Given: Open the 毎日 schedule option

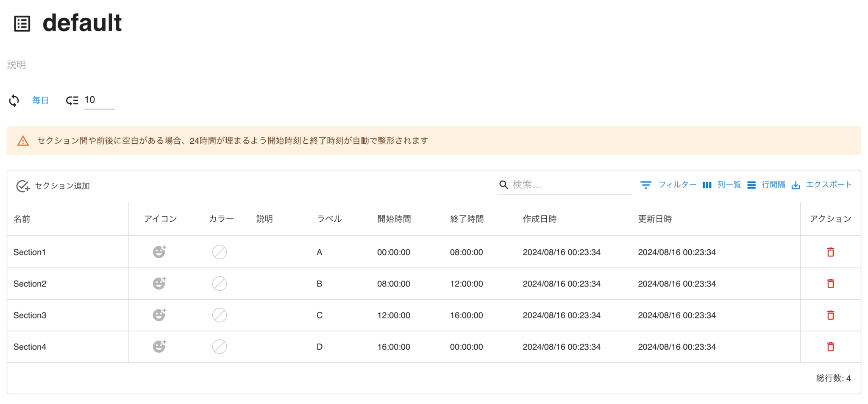Looking at the screenshot, I should [x=40, y=100].
